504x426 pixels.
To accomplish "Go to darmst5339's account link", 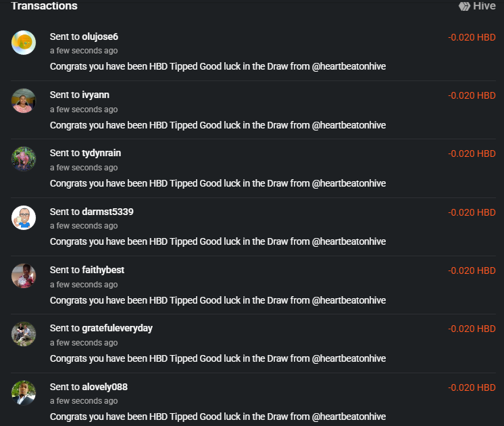I will tap(107, 212).
